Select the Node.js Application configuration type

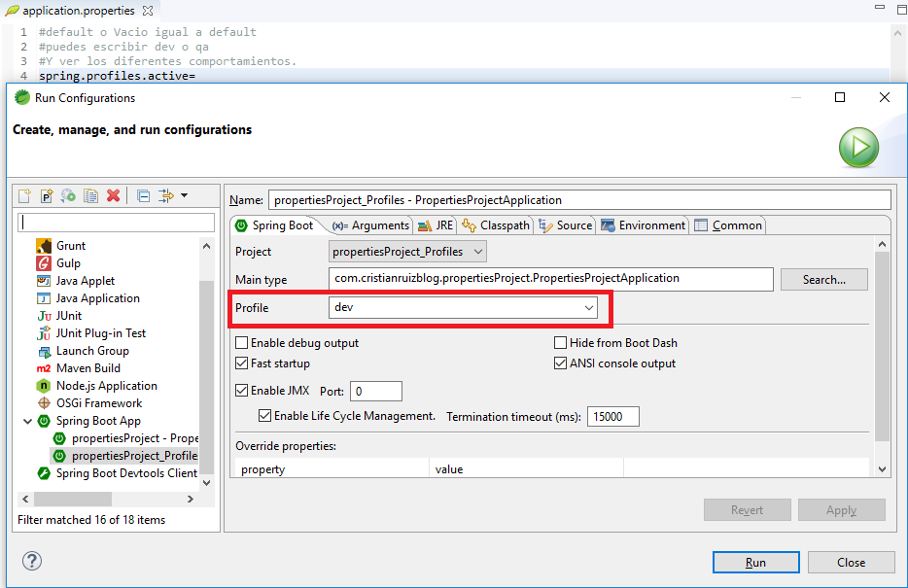(x=96, y=386)
